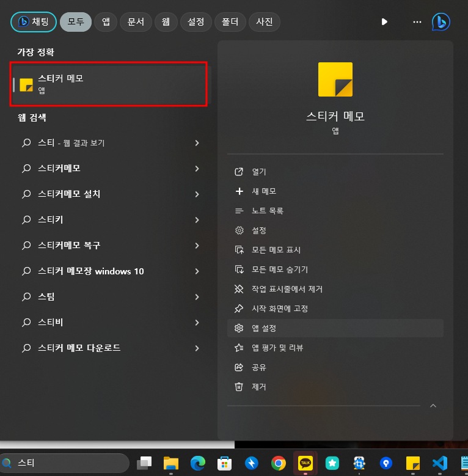Switch to the 웹 filter tab
The height and width of the screenshot is (476, 468).
coord(166,22)
